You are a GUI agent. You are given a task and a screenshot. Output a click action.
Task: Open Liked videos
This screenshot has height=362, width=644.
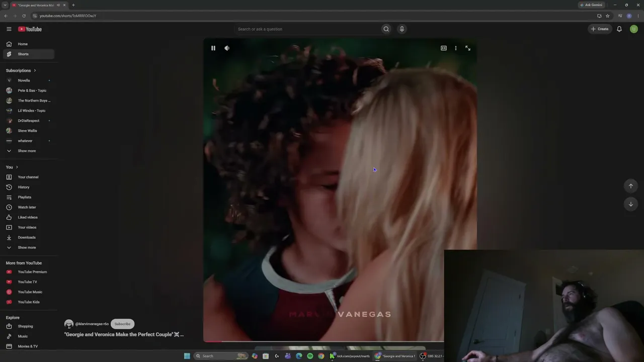click(28, 217)
